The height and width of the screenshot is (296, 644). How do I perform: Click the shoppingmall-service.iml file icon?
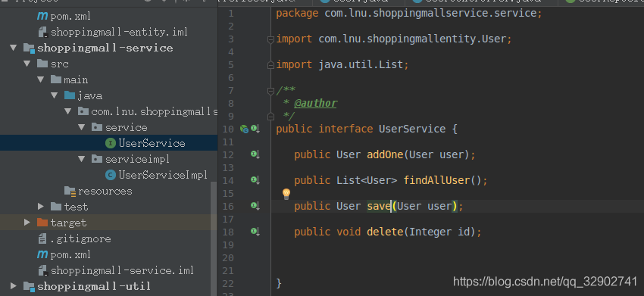pos(42,270)
